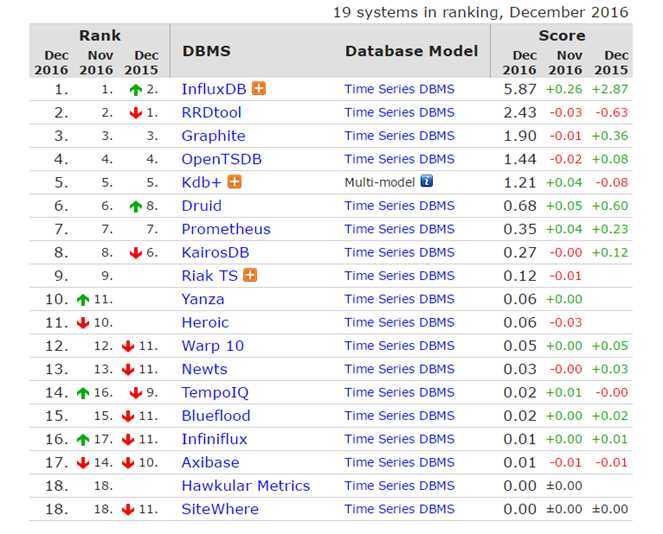Open the Warp 10 link
The height and width of the screenshot is (534, 663).
(x=213, y=346)
